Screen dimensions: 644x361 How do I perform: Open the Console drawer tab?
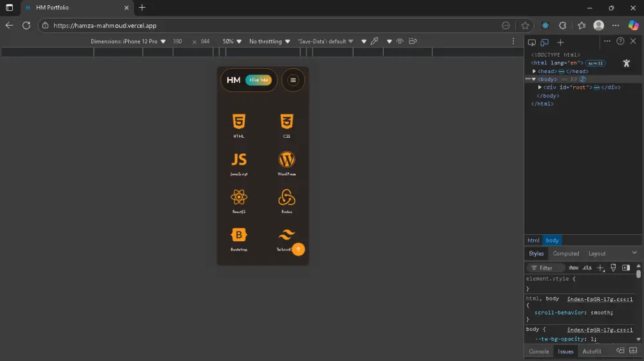(x=538, y=351)
